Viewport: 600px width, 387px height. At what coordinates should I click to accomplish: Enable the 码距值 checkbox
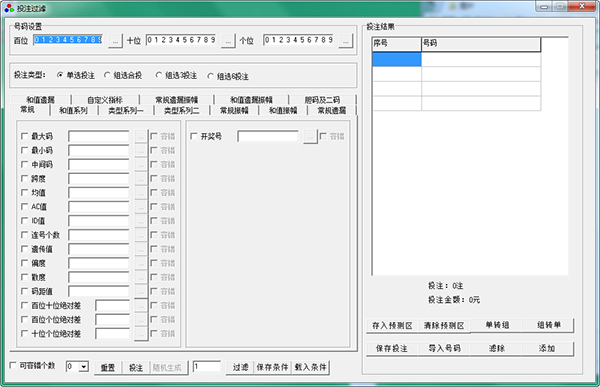(24, 291)
